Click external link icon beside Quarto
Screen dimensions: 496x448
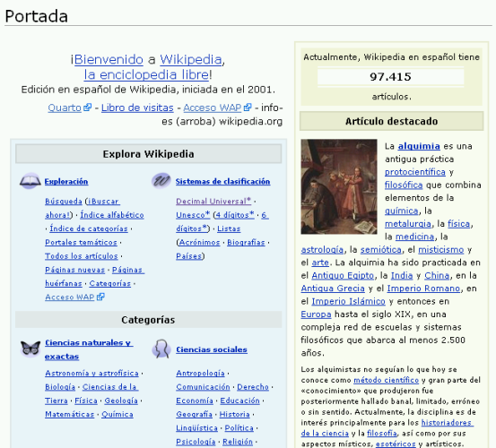coord(88,108)
